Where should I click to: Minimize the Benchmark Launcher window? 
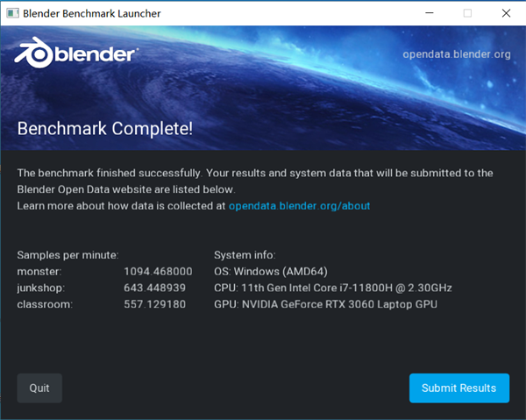427,13
